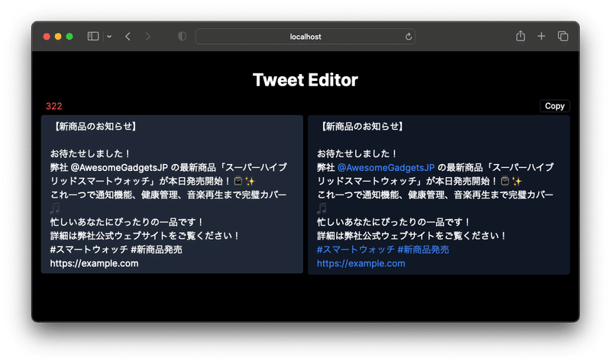The height and width of the screenshot is (364, 611).
Task: Enter full screen with green button
Action: (70, 36)
